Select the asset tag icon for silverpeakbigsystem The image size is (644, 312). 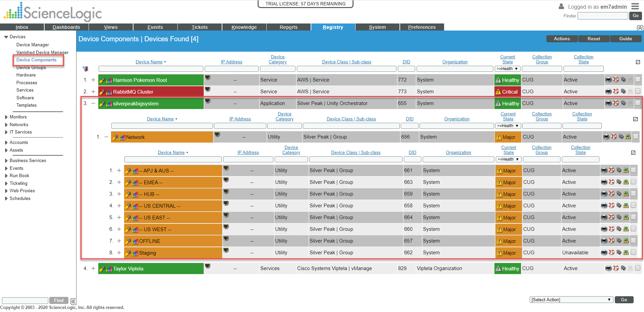click(x=624, y=103)
